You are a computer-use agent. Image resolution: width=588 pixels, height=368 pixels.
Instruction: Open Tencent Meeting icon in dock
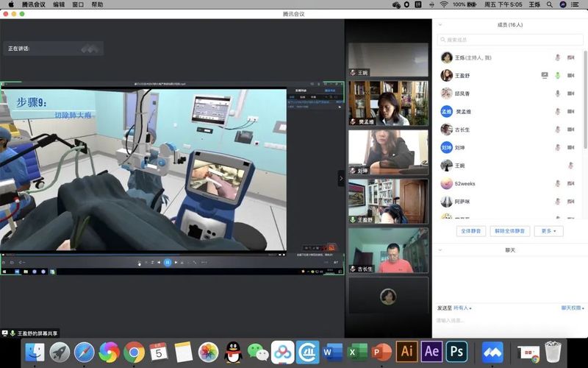pyautogui.click(x=492, y=352)
